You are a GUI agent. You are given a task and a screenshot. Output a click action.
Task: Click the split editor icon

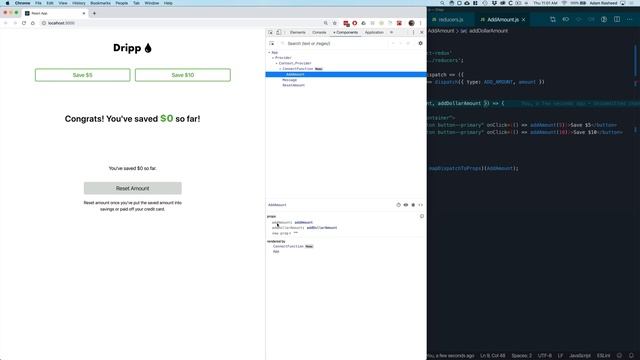click(617, 20)
